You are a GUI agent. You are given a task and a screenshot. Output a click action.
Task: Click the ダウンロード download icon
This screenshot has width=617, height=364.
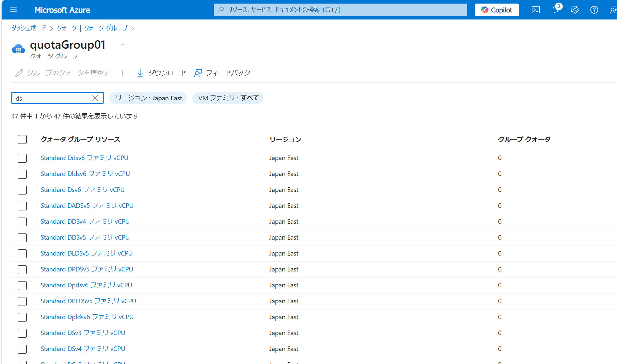click(x=140, y=73)
